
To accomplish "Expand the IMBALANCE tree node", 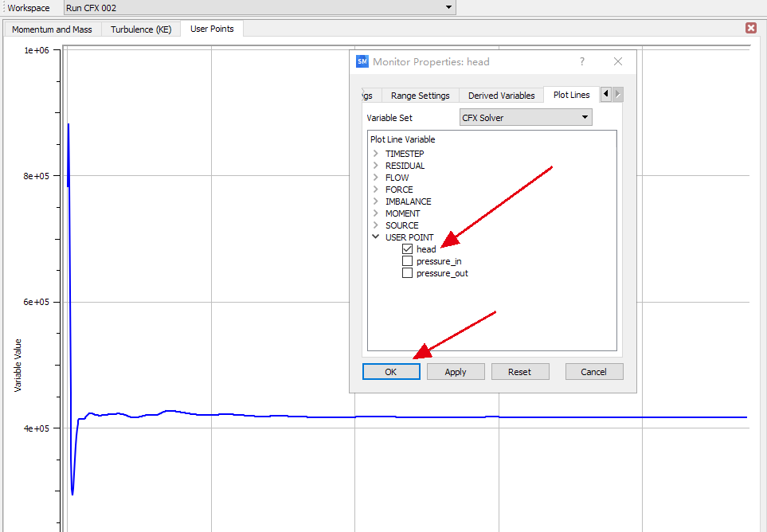I will 376,201.
